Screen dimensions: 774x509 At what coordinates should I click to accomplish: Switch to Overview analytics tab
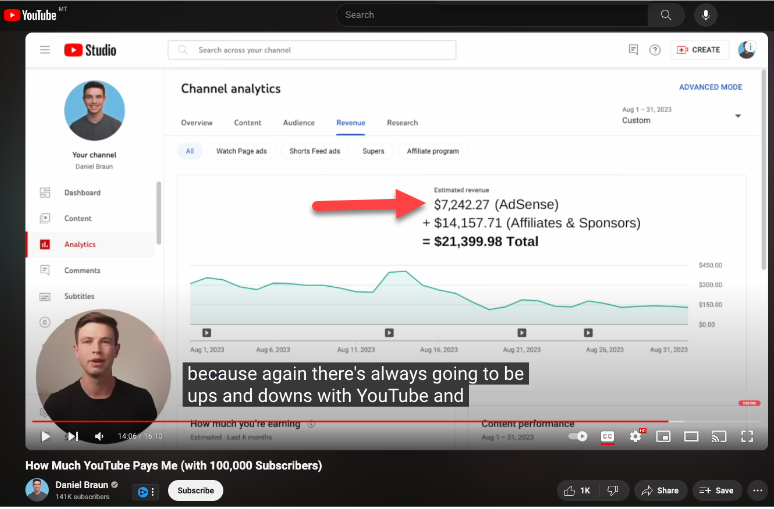point(196,122)
